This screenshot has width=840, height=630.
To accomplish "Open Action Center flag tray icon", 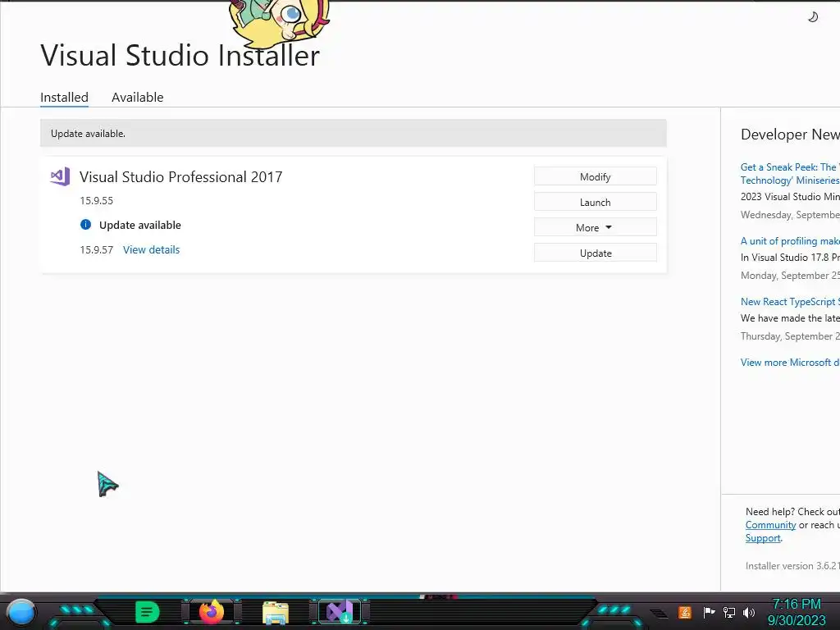I will pyautogui.click(x=709, y=612).
